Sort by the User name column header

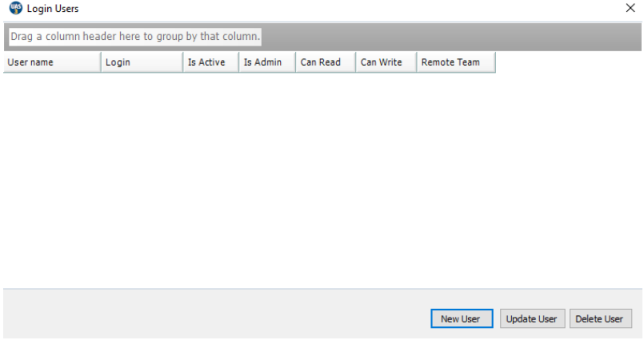(52, 62)
